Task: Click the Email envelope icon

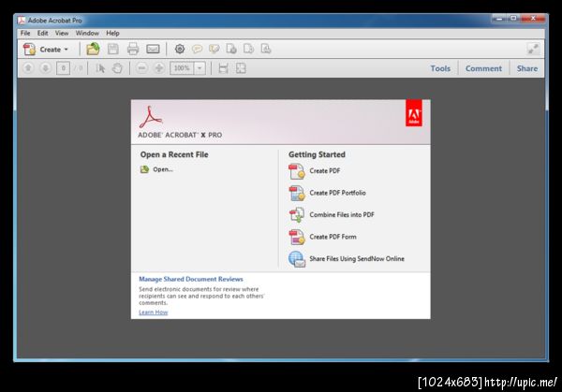Action: tap(153, 49)
